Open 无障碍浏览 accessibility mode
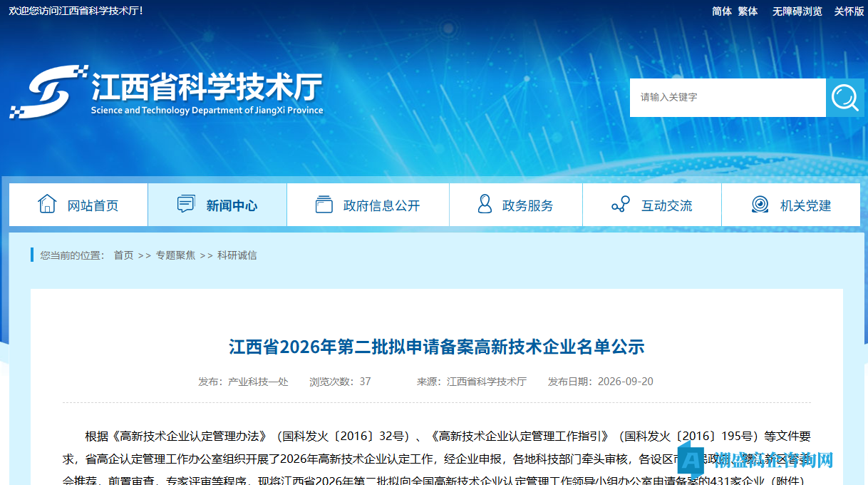Viewport: 868px width, 485px height. click(797, 11)
